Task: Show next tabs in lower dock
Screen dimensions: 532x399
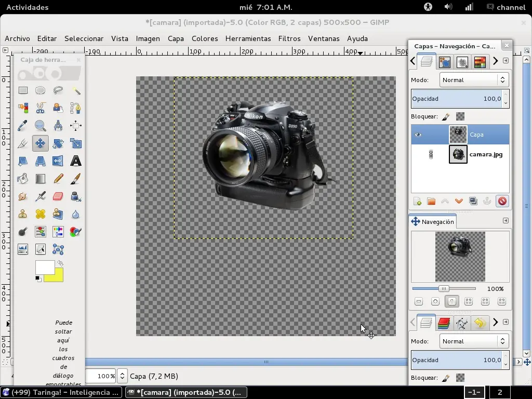Action: click(495, 322)
